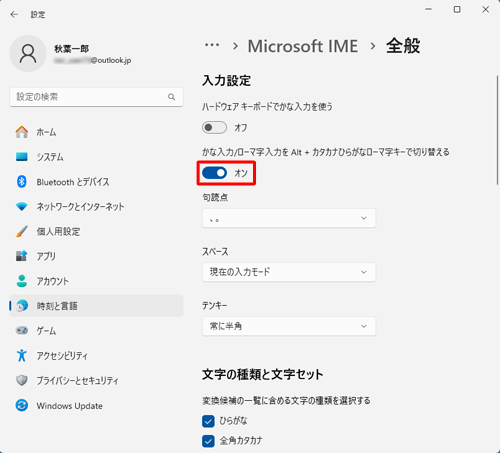The height and width of the screenshot is (453, 500).
Task: Click the Microsoft IME breadcrumb link
Action: tap(303, 46)
